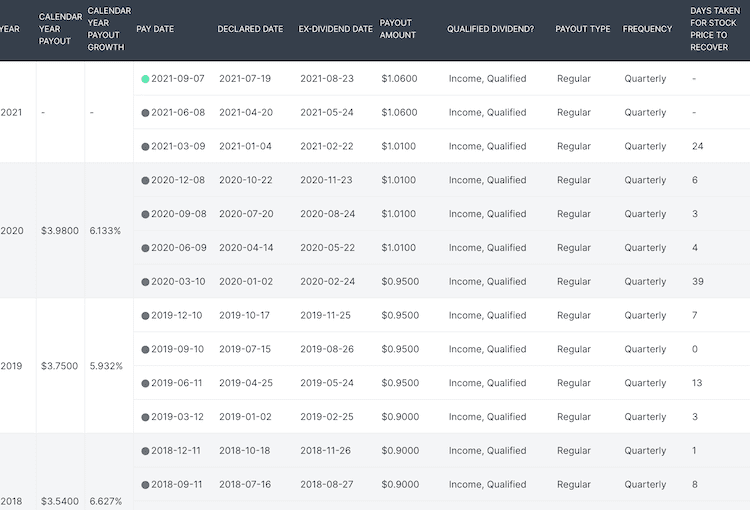Click Quarterly frequency in 2018-09-11 row
The width and height of the screenshot is (750, 510).
tap(645, 485)
